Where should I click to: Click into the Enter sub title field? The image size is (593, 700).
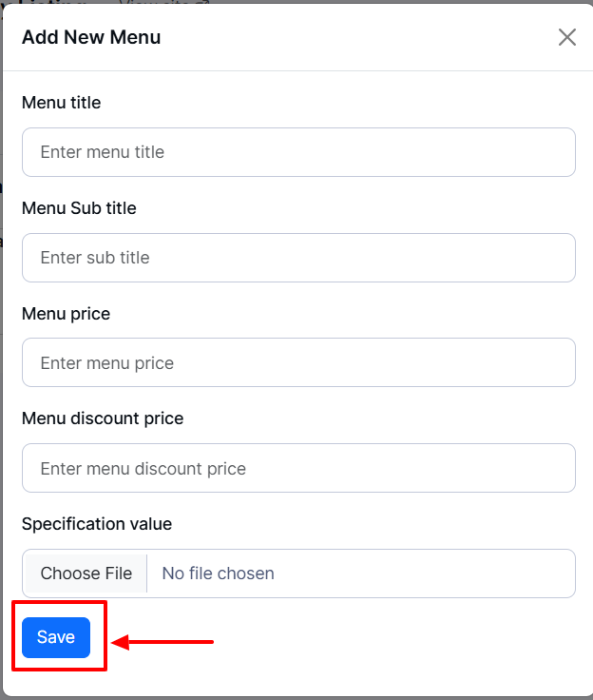pos(298,258)
